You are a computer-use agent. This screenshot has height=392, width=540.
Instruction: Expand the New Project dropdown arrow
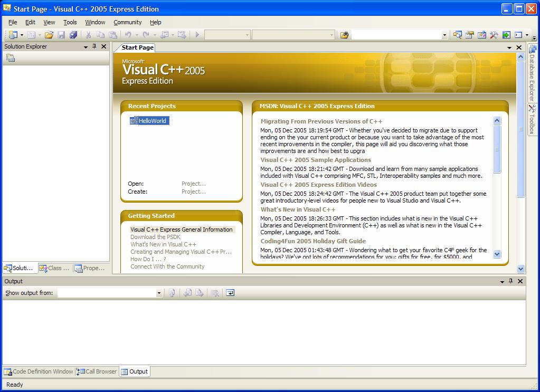coord(22,35)
